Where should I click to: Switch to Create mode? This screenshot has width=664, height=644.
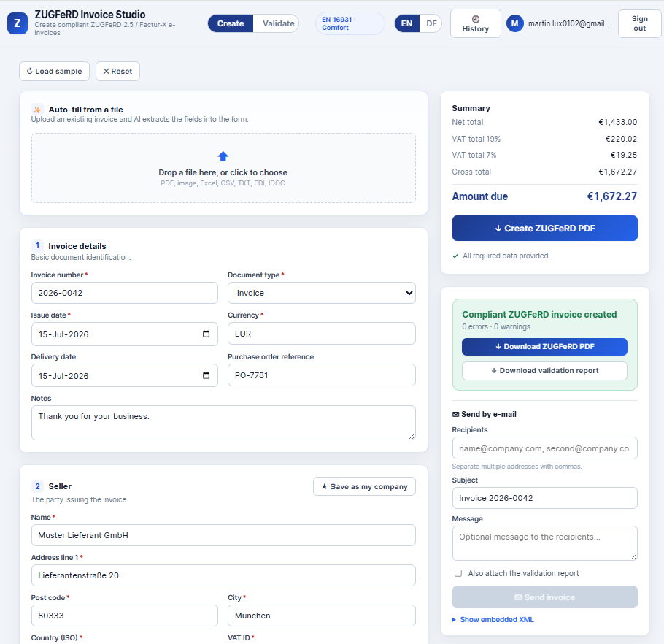pyautogui.click(x=231, y=23)
